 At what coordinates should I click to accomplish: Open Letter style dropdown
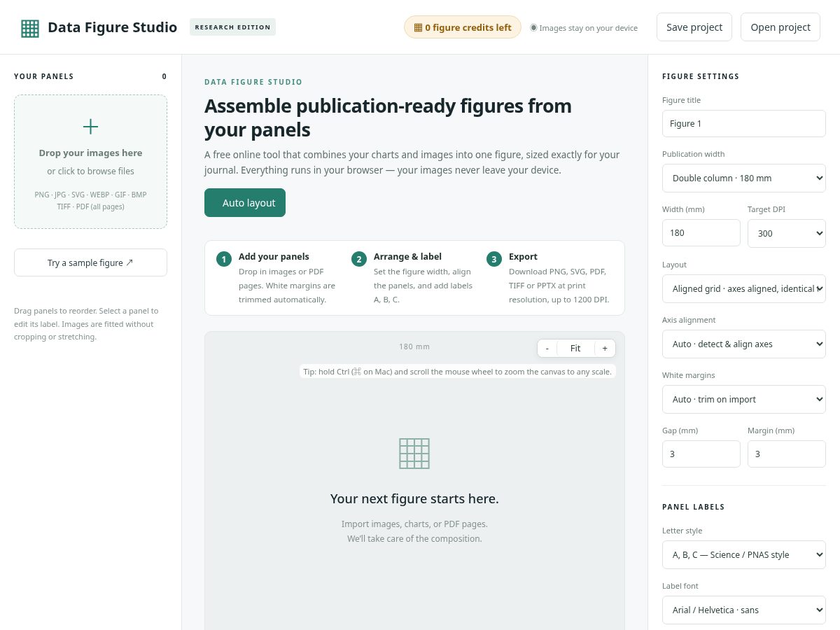[744, 554]
